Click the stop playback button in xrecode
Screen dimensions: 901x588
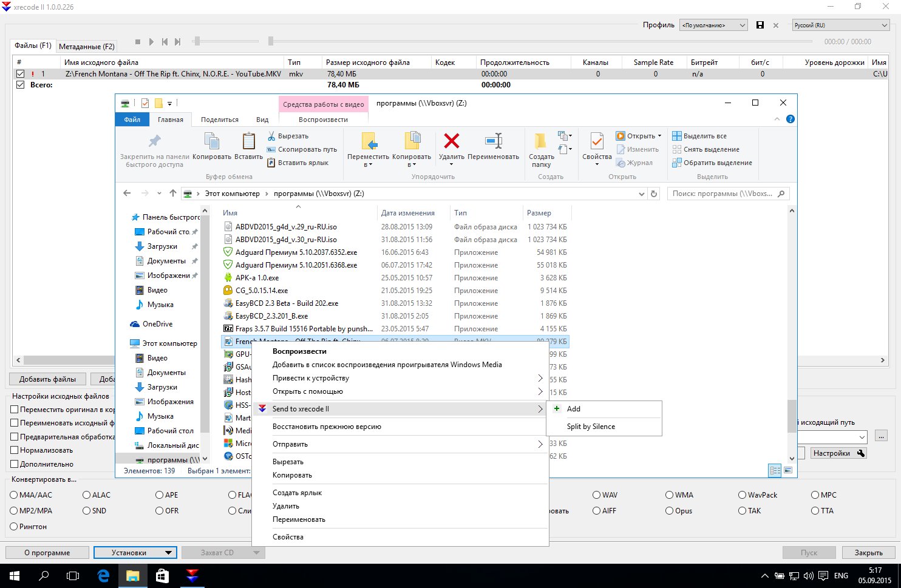[x=138, y=42]
